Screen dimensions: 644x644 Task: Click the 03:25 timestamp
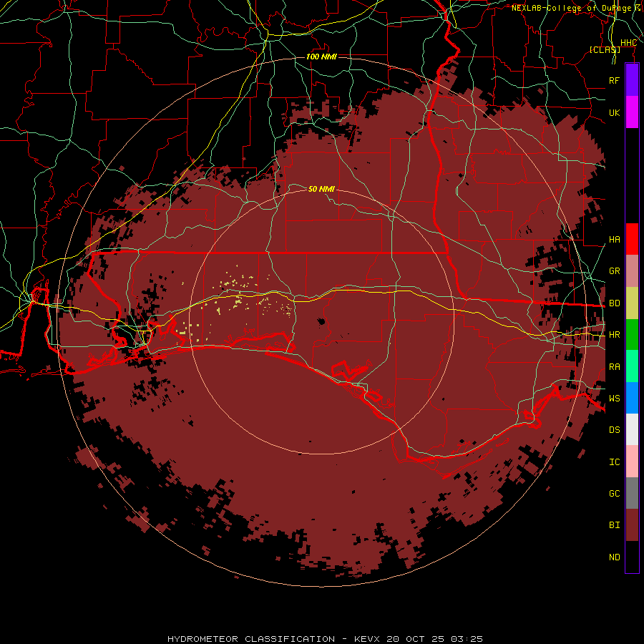click(467, 639)
